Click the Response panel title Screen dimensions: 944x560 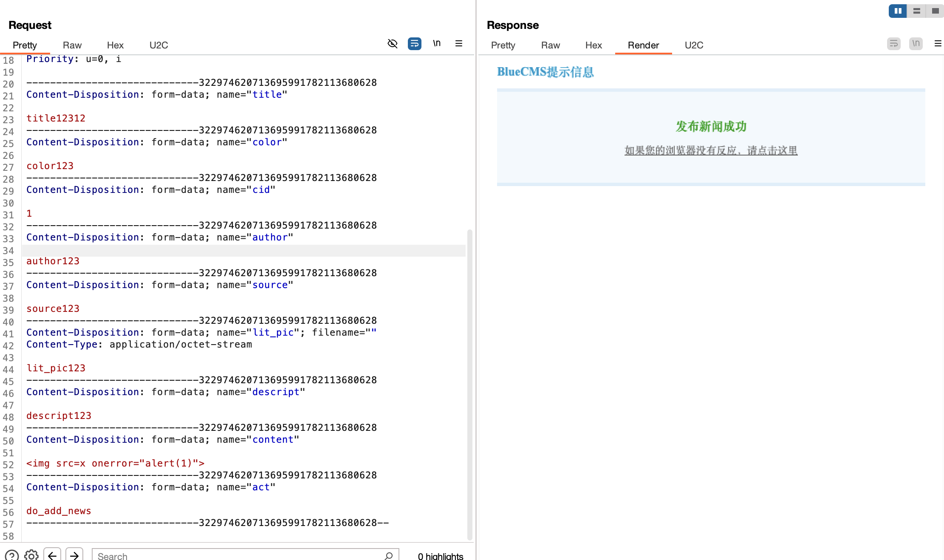pos(513,25)
